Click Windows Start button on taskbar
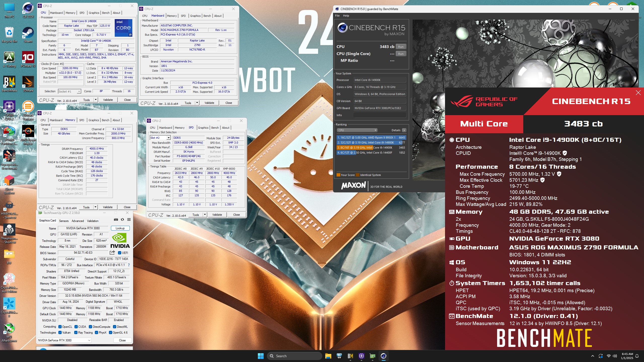This screenshot has height=362, width=644. (x=261, y=356)
